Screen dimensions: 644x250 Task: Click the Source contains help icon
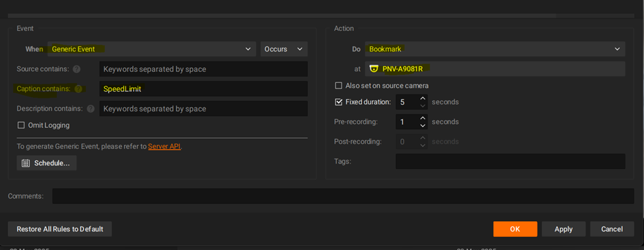coord(77,69)
